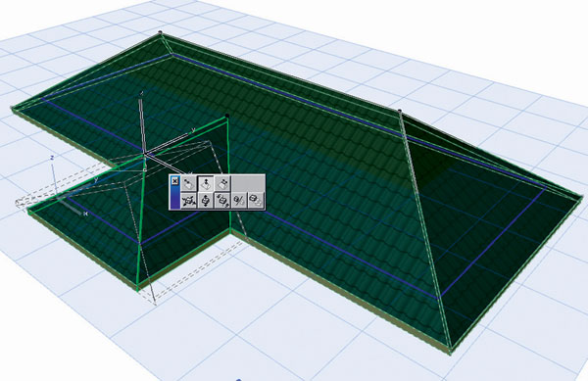Screen dimensions: 588x381
Task: Click the empty gray area of pet palette
Action: [248, 183]
